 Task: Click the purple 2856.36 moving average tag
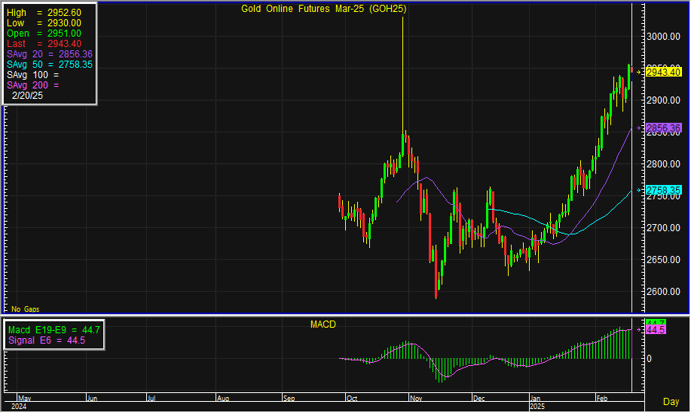pyautogui.click(x=661, y=128)
